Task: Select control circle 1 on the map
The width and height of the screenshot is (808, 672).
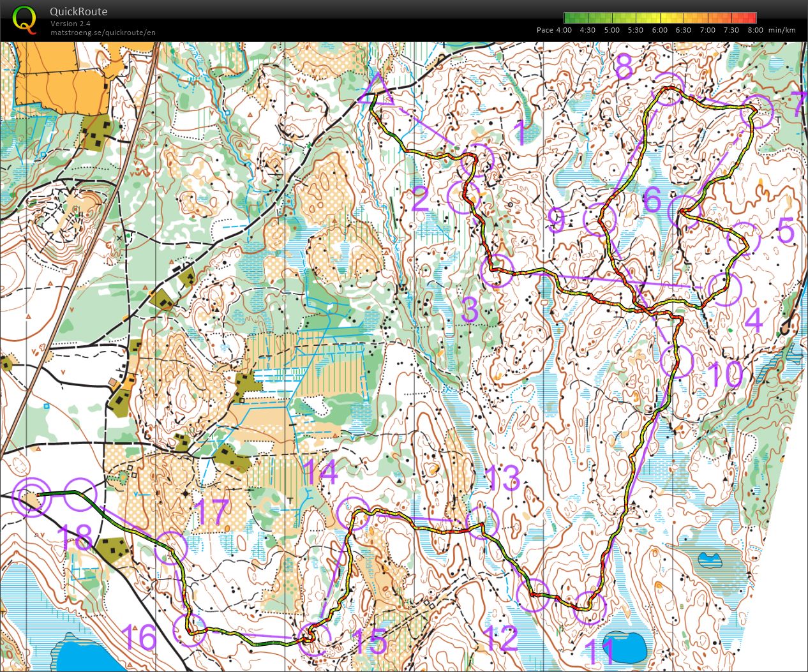Action: coord(477,160)
